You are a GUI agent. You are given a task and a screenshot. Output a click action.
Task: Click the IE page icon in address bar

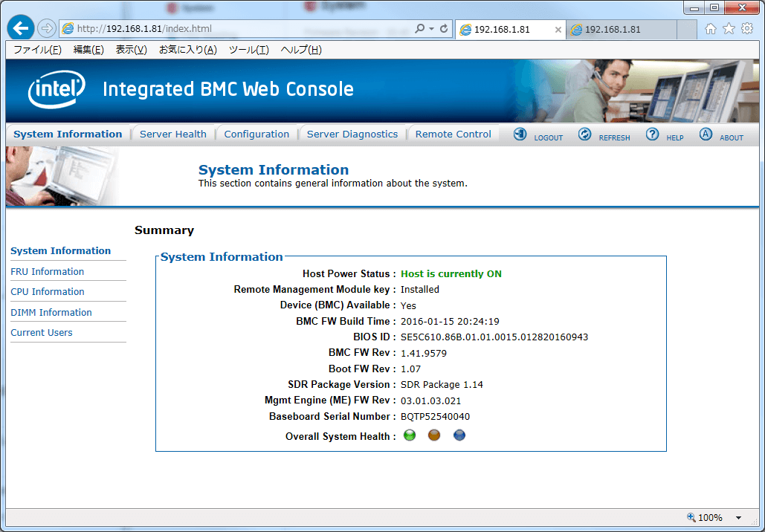[68, 29]
